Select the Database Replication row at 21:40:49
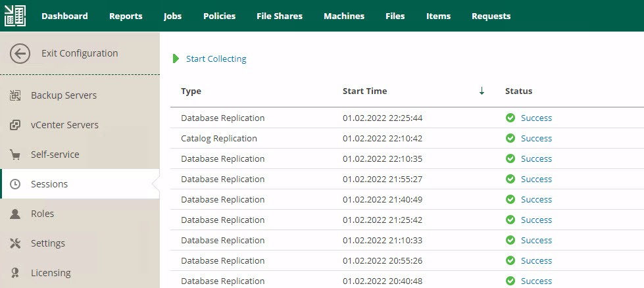644x288 pixels. [x=407, y=199]
